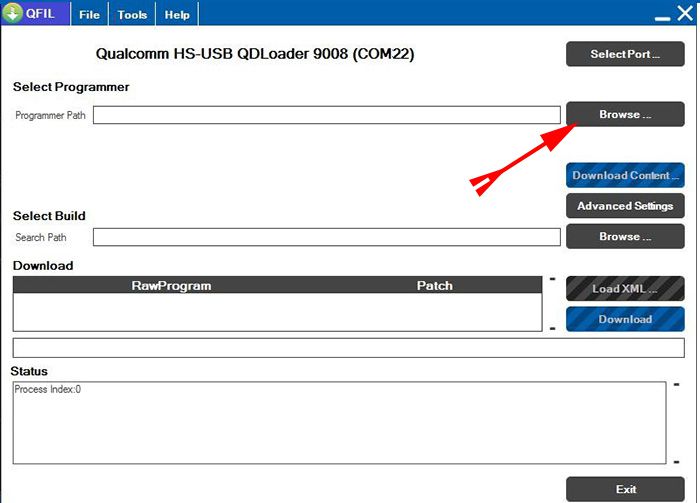Open Advanced Settings
Image resolution: width=700 pixels, height=503 pixels.
tap(625, 206)
